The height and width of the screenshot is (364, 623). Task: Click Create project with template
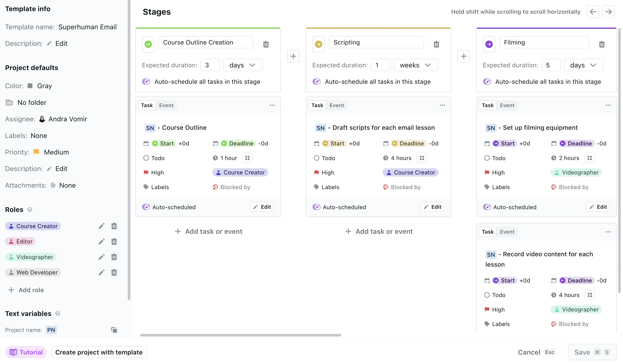tap(99, 352)
